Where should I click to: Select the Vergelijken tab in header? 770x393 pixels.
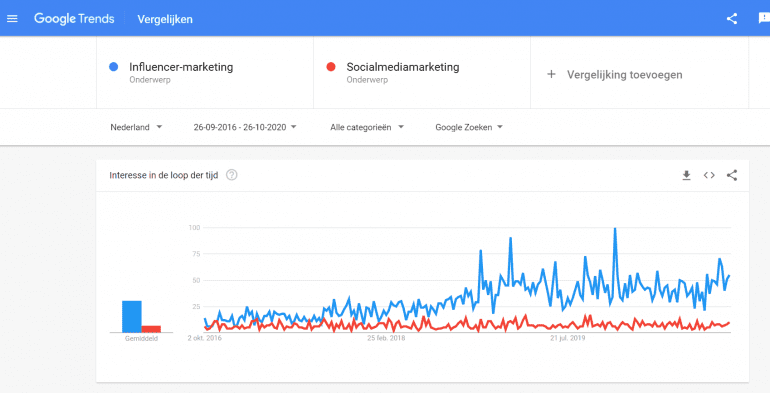165,19
